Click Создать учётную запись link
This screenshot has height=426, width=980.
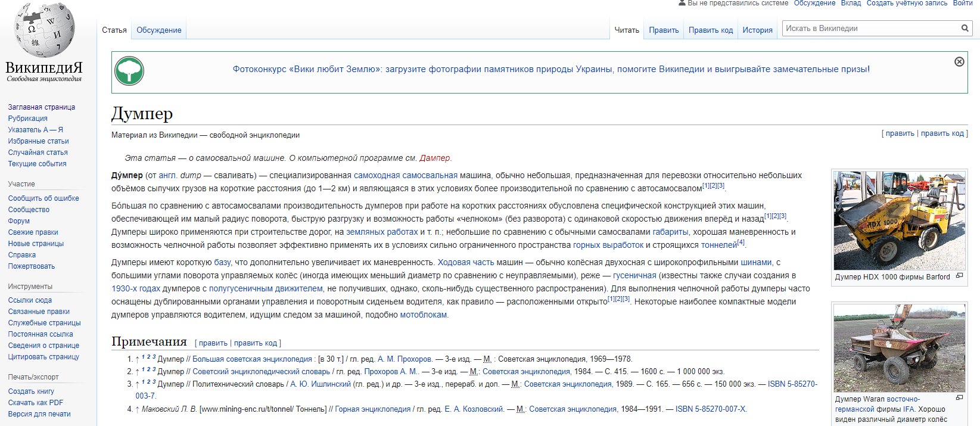[907, 3]
